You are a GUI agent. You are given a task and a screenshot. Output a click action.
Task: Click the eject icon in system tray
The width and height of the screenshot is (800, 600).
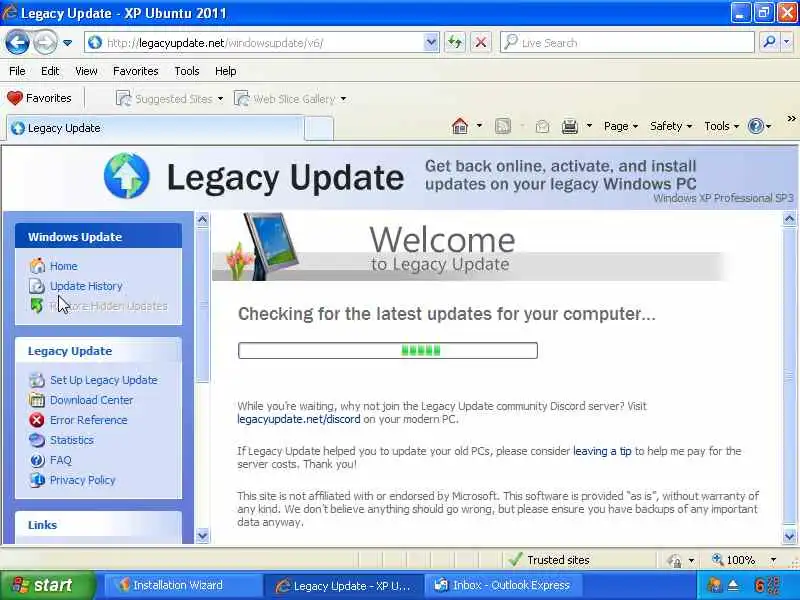click(733, 585)
